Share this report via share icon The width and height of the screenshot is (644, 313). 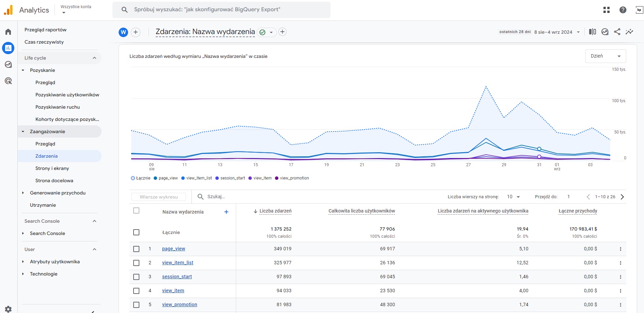click(x=617, y=32)
